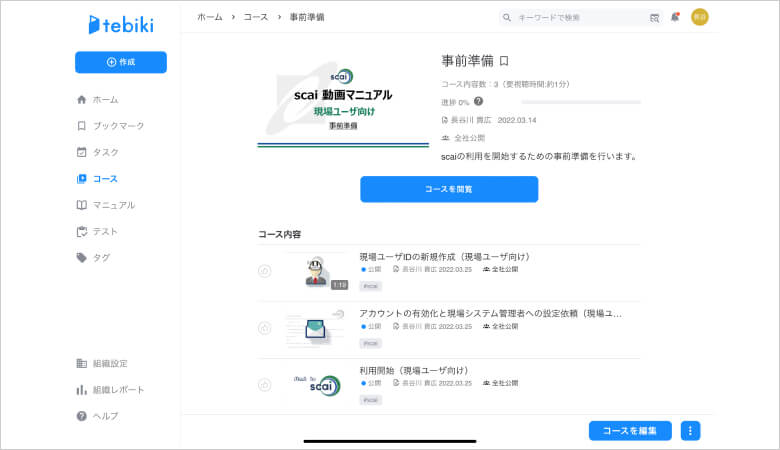Click the like icon for 現場ユーザIDの新規作成
The image size is (780, 450).
coord(265,271)
